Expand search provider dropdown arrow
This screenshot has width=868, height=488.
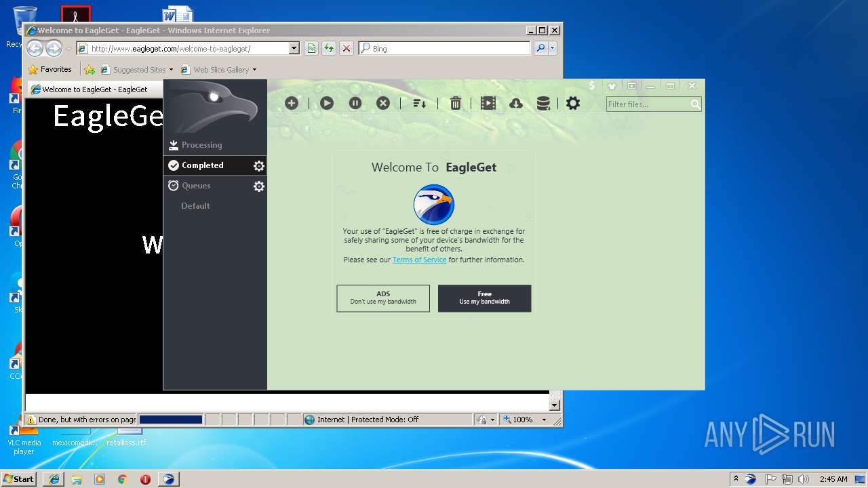[x=553, y=48]
